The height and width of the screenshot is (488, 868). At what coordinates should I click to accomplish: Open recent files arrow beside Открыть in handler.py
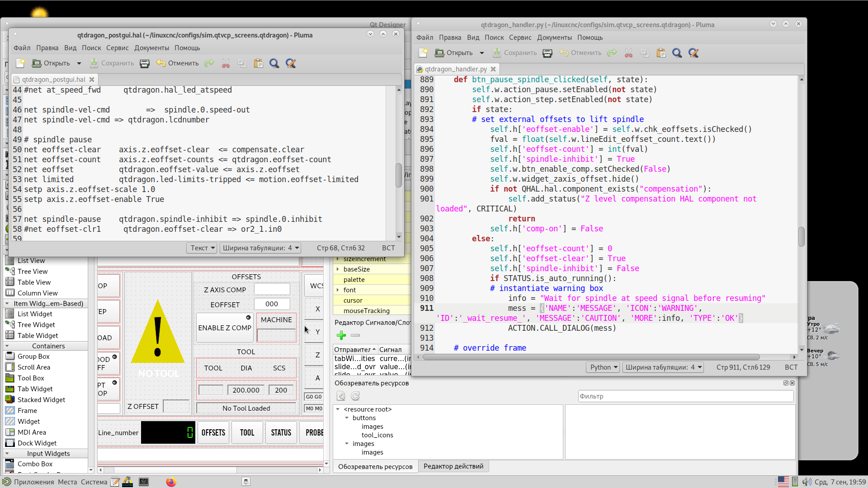pyautogui.click(x=482, y=53)
